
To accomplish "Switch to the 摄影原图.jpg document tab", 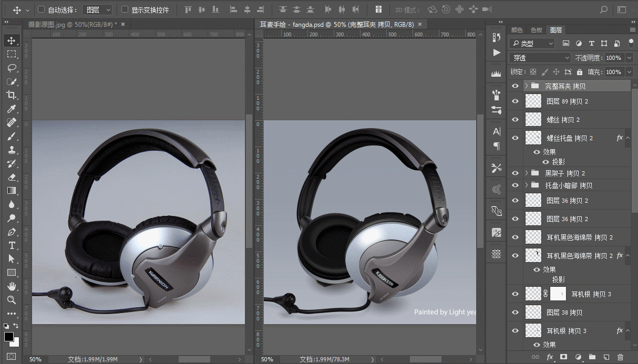I will 72,24.
